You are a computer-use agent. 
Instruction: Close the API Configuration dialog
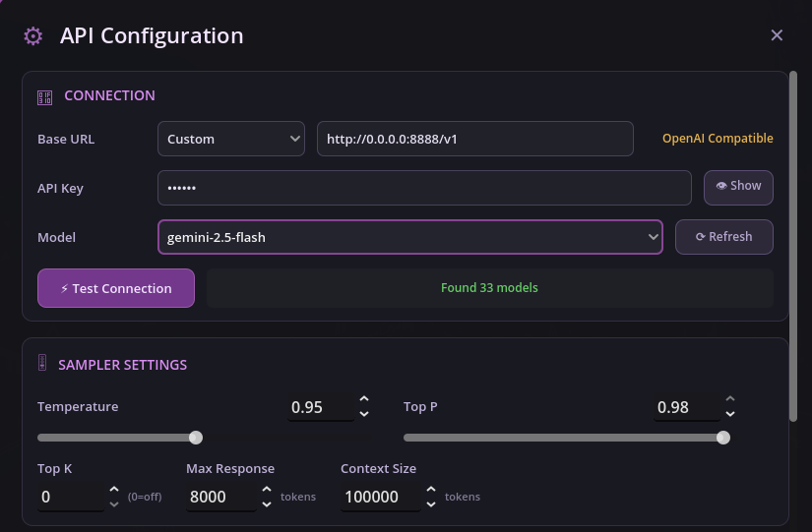point(777,35)
